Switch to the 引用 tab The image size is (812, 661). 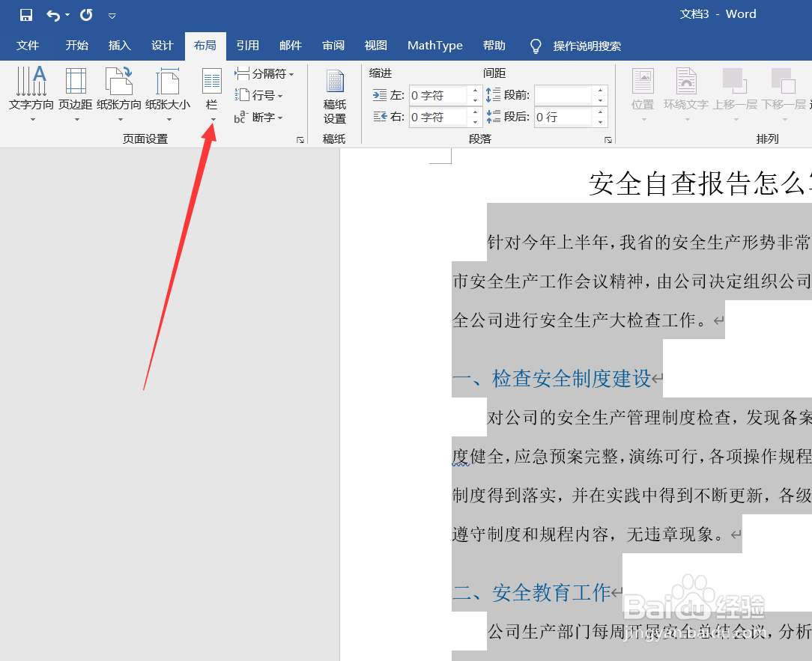247,46
